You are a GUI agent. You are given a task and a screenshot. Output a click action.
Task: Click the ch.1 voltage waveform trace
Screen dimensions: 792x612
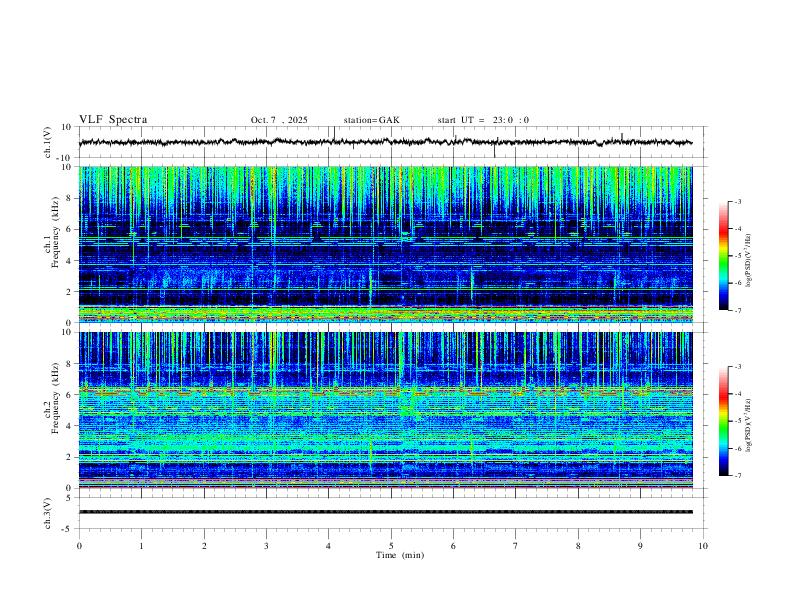[385, 142]
